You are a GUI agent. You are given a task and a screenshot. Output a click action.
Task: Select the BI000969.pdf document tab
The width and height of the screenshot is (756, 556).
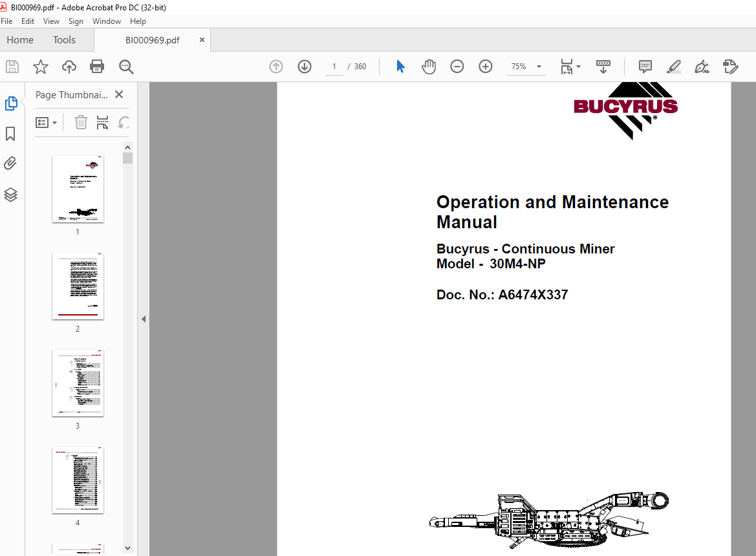coord(153,40)
